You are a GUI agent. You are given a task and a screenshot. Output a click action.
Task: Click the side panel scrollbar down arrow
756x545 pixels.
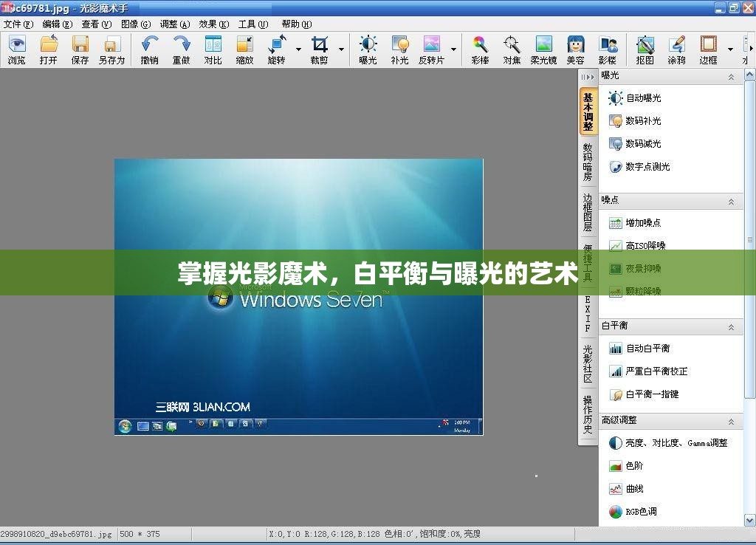point(750,521)
